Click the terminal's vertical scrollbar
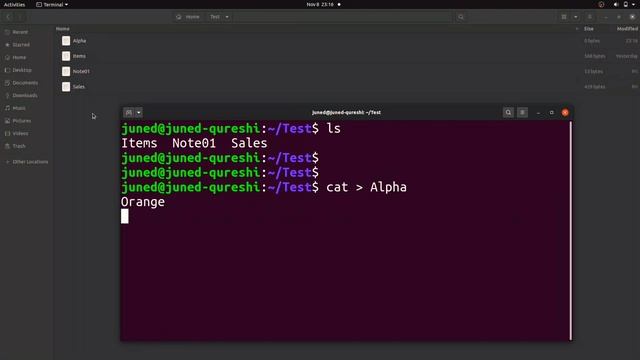640x360 pixels. pos(571,230)
